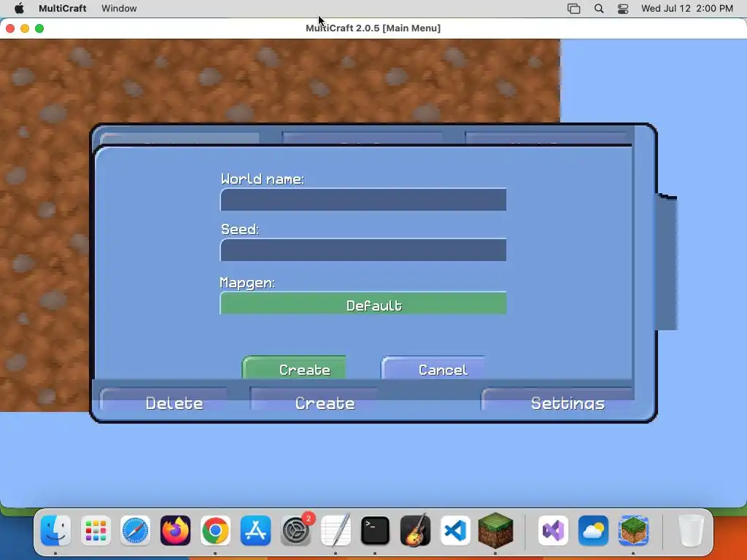
Task: Open the Trash in the dock
Action: click(691, 530)
